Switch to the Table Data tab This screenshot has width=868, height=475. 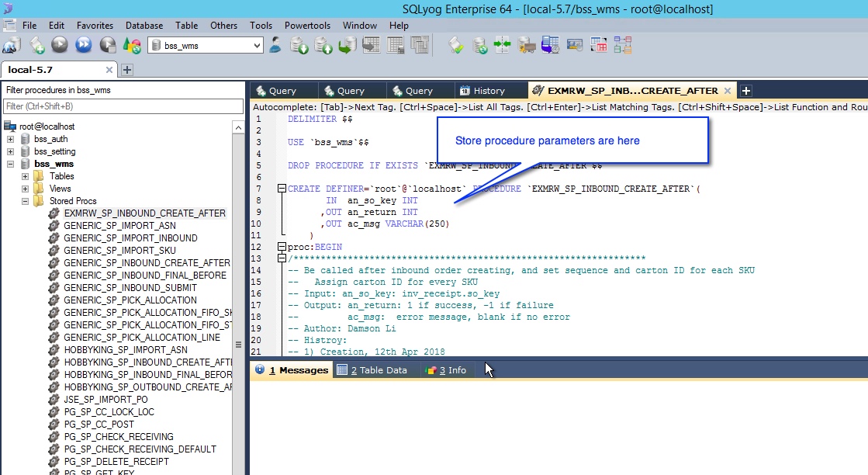tap(378, 370)
